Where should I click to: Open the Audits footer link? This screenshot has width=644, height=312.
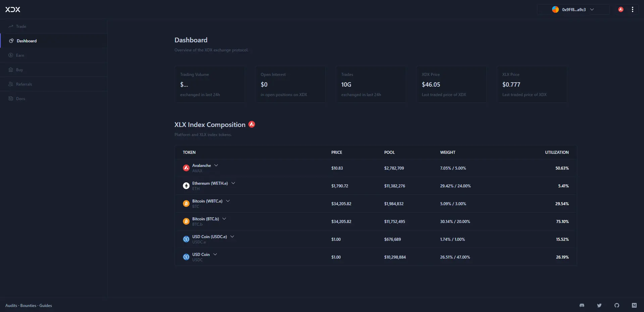[11, 306]
